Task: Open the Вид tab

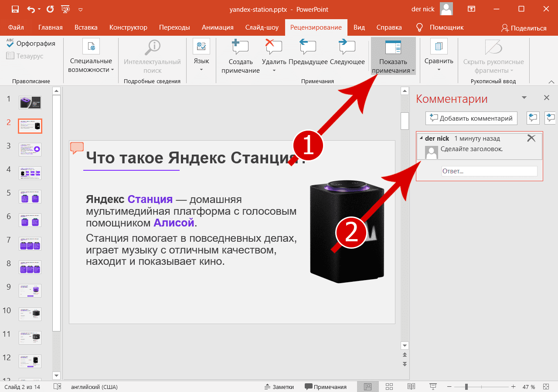Action: pos(359,27)
